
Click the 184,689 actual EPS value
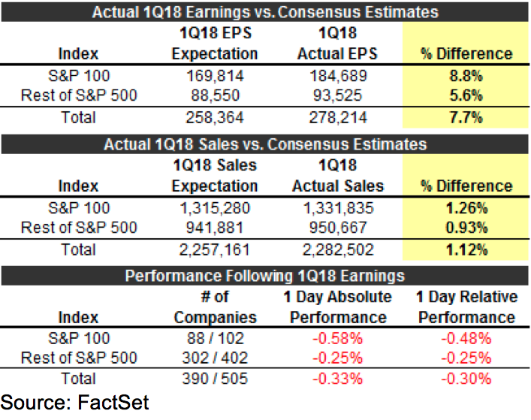pyautogui.click(x=338, y=75)
